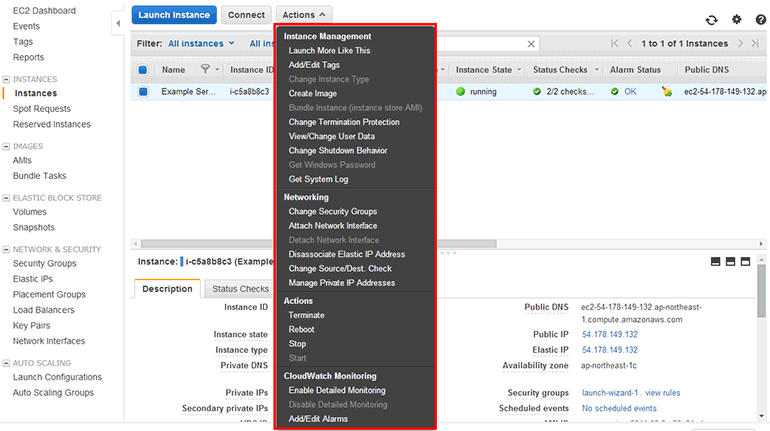
Task: Click the refresh icon above the instance list
Action: pyautogui.click(x=711, y=19)
